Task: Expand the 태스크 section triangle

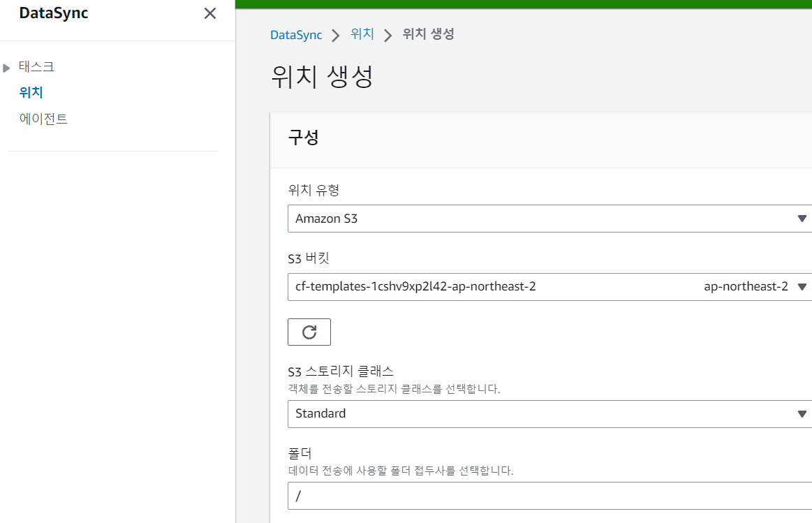Action: point(6,68)
